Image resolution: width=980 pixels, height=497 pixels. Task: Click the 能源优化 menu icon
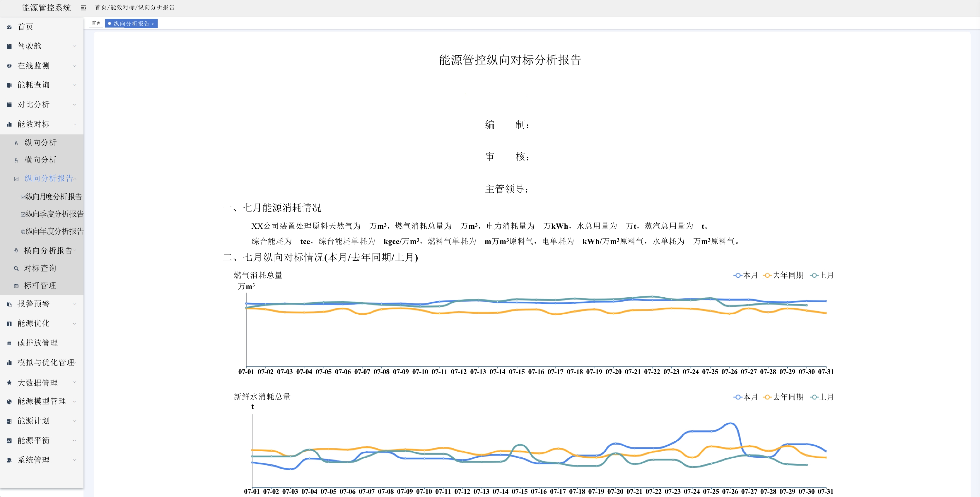click(9, 324)
